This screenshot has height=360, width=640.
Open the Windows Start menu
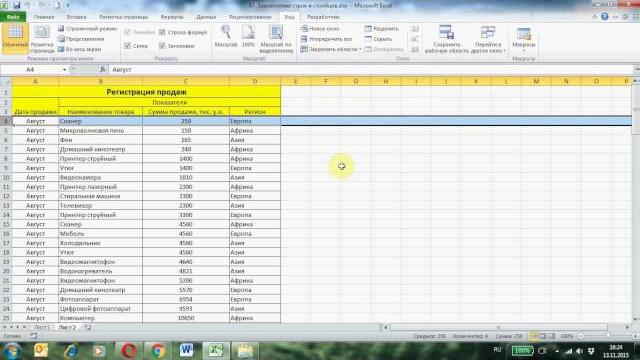click(x=12, y=350)
